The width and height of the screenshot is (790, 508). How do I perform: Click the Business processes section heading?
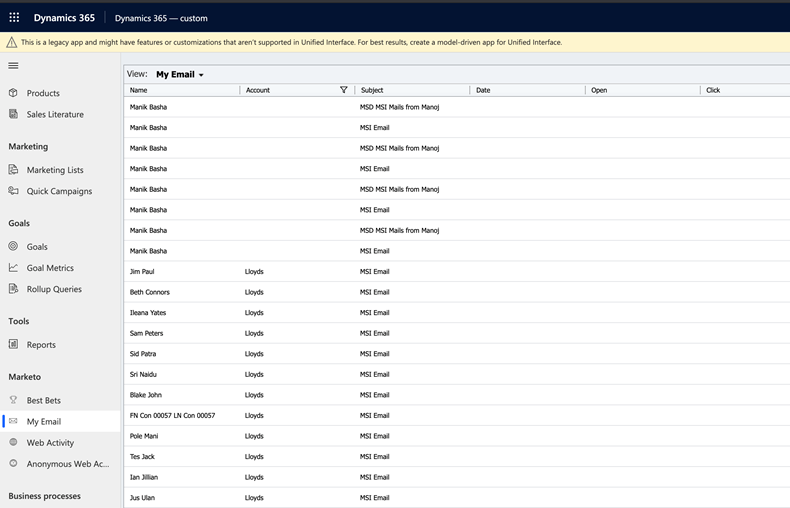(x=44, y=496)
